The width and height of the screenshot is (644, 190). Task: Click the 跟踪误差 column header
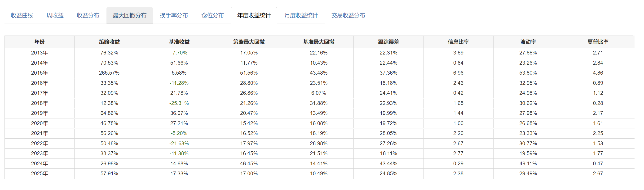click(388, 42)
